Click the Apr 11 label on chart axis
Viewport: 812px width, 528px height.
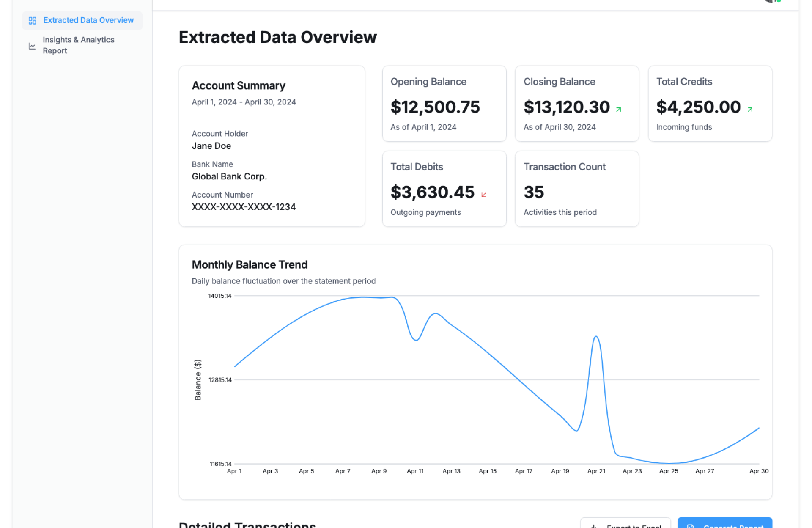(x=415, y=471)
